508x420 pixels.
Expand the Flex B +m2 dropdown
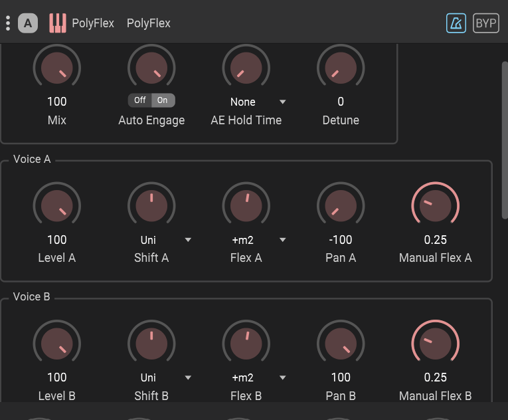tap(283, 377)
